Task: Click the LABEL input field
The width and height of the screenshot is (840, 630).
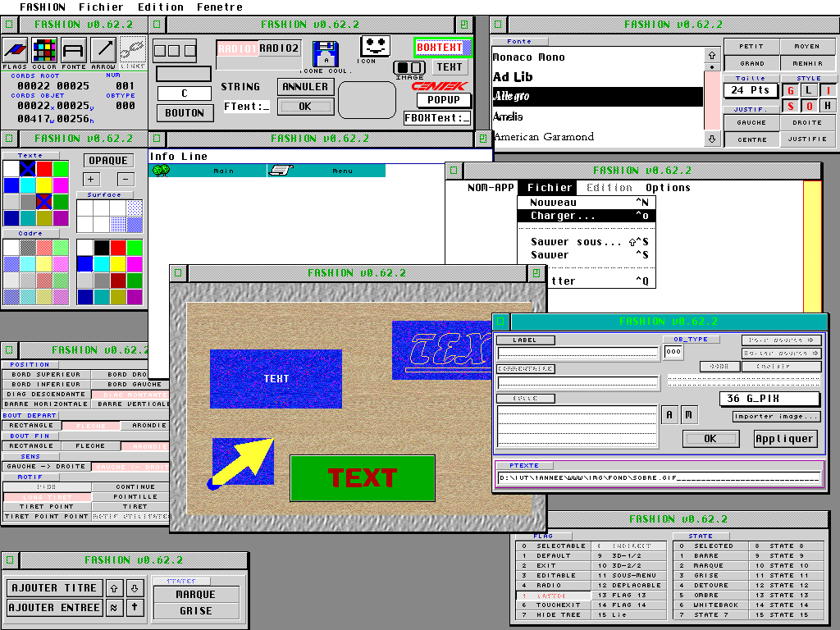Action: coord(577,353)
